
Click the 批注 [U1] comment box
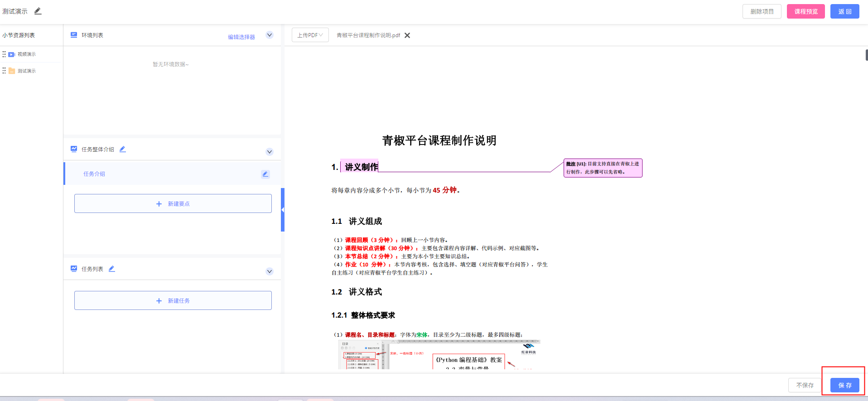click(x=603, y=168)
